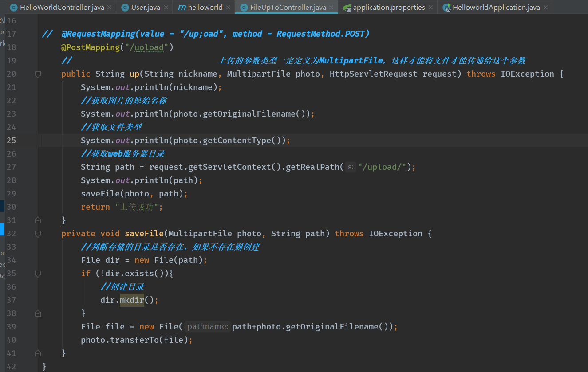Close the User.java tab
Viewport: 588px width, 372px height.
(166, 8)
